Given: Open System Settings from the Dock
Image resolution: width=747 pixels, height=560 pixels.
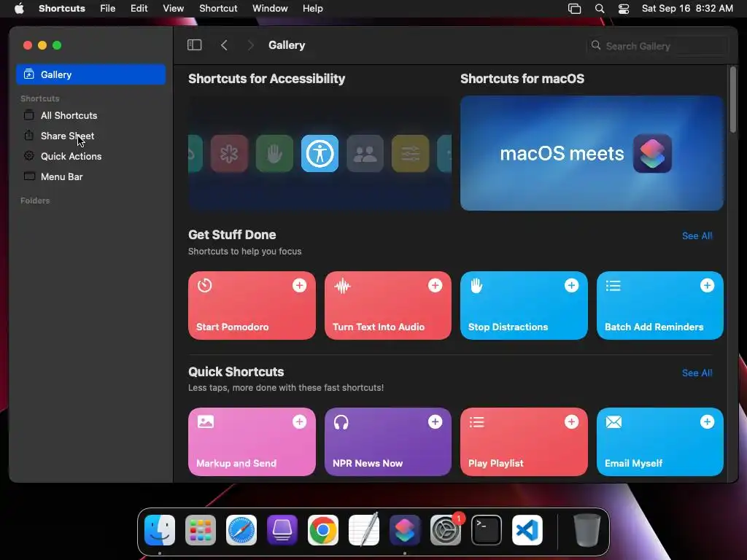Looking at the screenshot, I should coord(446,530).
